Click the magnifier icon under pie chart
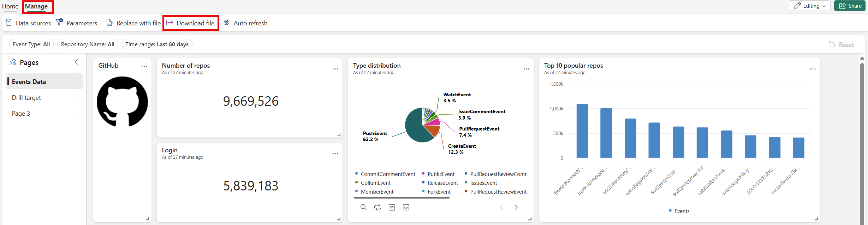868x225 pixels. [363, 207]
